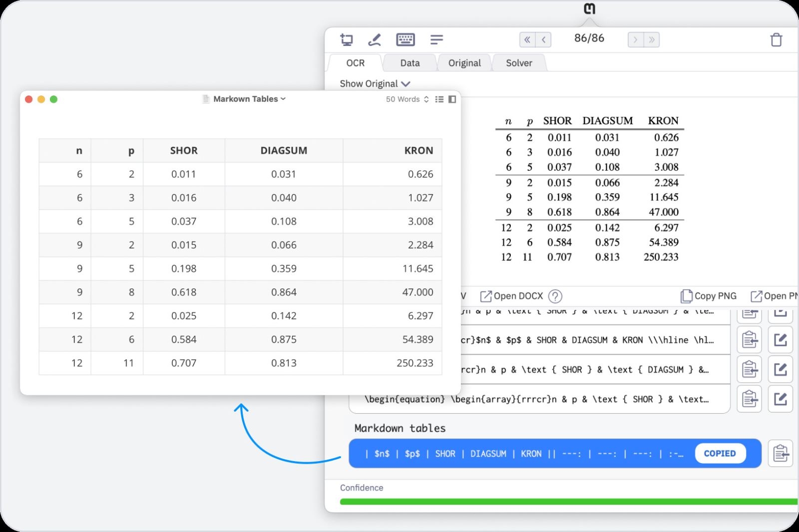Jump to the first page with the double-left arrow
Screen dimensions: 799x532
coord(527,39)
